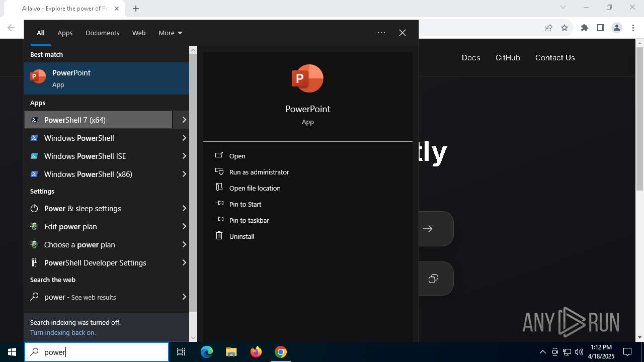Image resolution: width=644 pixels, height=362 pixels.
Task: Show hidden system tray icons
Action: pyautogui.click(x=543, y=352)
